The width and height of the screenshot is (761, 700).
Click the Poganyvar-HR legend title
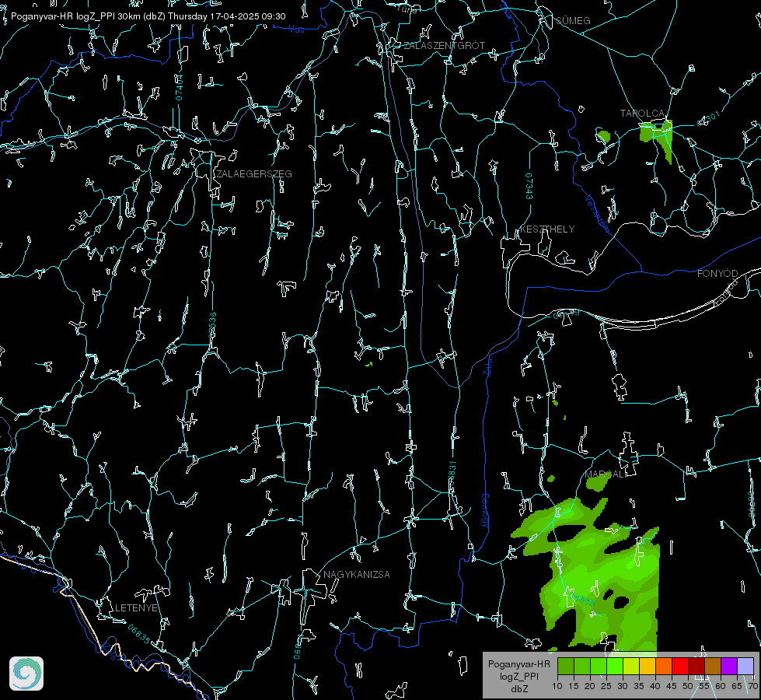(x=518, y=663)
